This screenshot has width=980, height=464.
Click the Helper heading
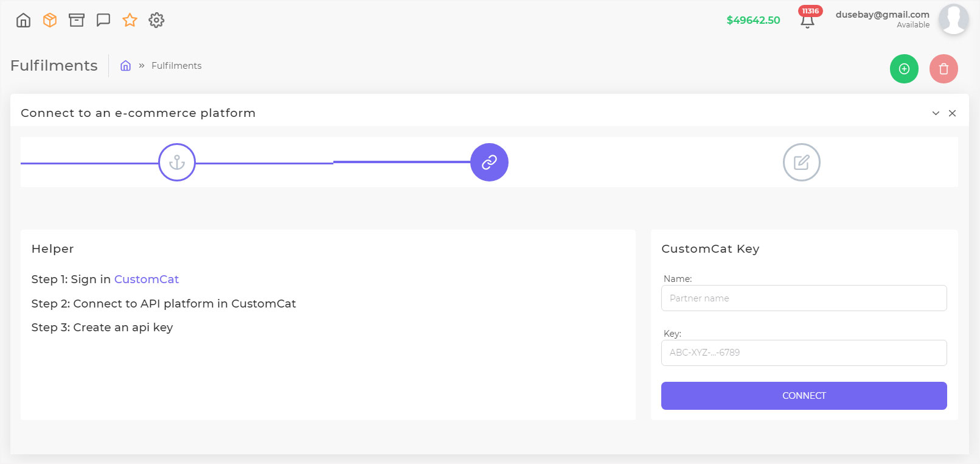52,248
